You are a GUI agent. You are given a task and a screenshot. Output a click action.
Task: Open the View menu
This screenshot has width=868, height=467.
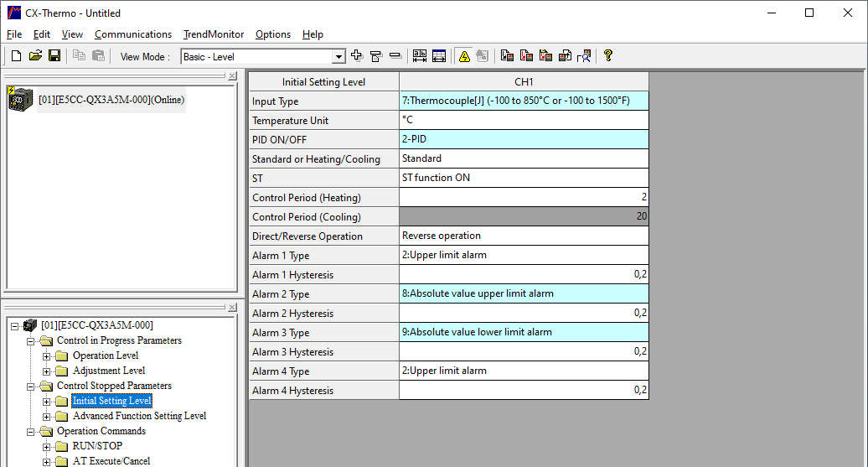(x=72, y=34)
